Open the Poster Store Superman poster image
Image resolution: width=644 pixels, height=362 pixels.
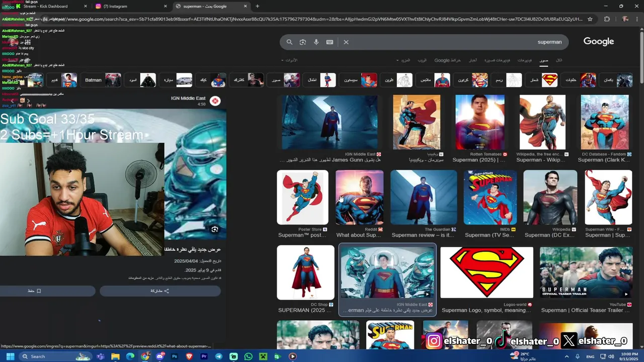(302, 197)
